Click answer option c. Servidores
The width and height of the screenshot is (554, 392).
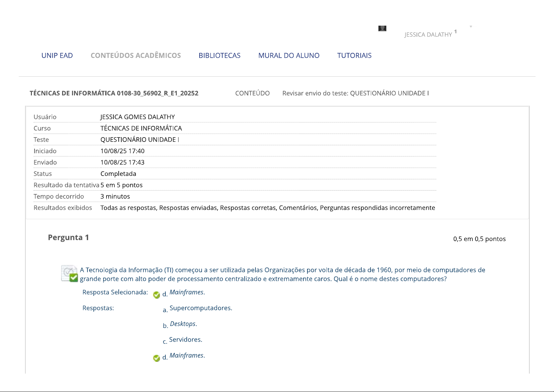pyautogui.click(x=185, y=340)
